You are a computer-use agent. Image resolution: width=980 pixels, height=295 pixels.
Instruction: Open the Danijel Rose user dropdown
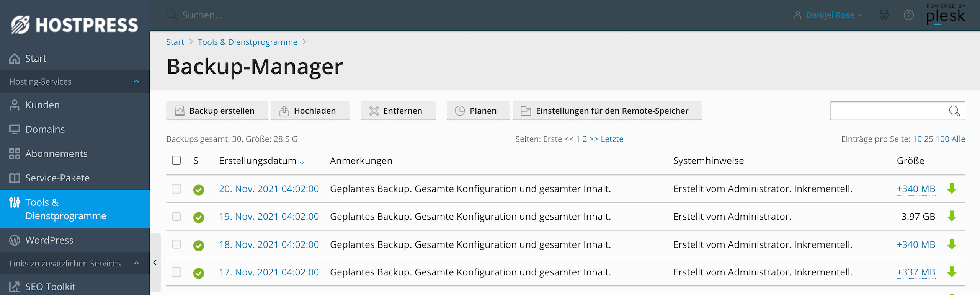click(830, 15)
